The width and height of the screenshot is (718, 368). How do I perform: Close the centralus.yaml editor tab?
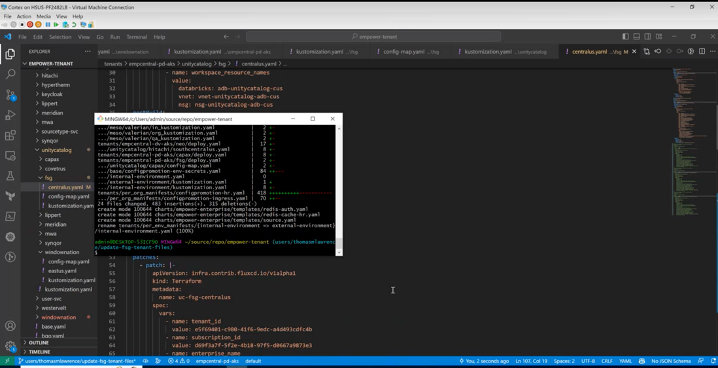(634, 52)
